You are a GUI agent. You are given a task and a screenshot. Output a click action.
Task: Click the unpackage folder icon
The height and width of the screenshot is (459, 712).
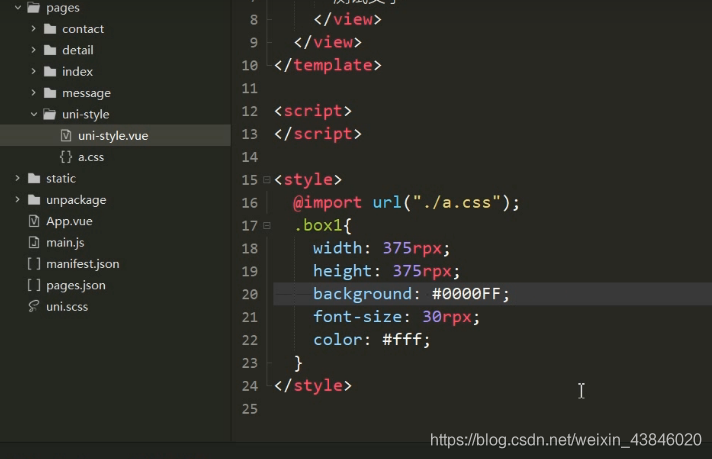point(34,199)
